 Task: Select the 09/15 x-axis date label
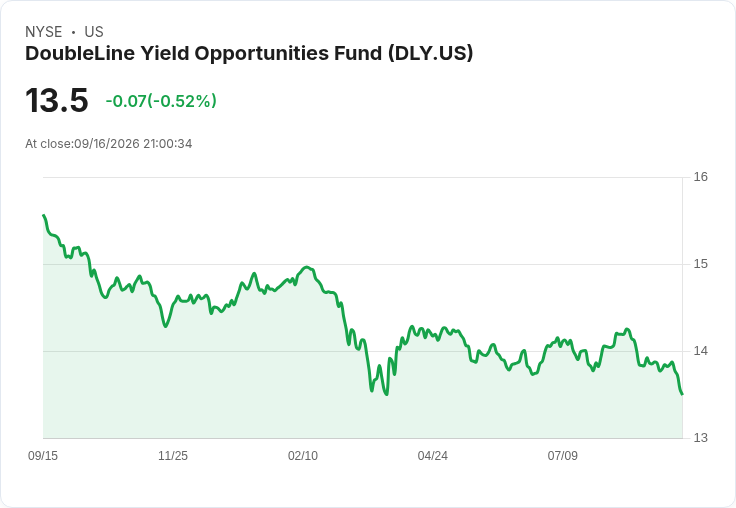pyautogui.click(x=43, y=455)
